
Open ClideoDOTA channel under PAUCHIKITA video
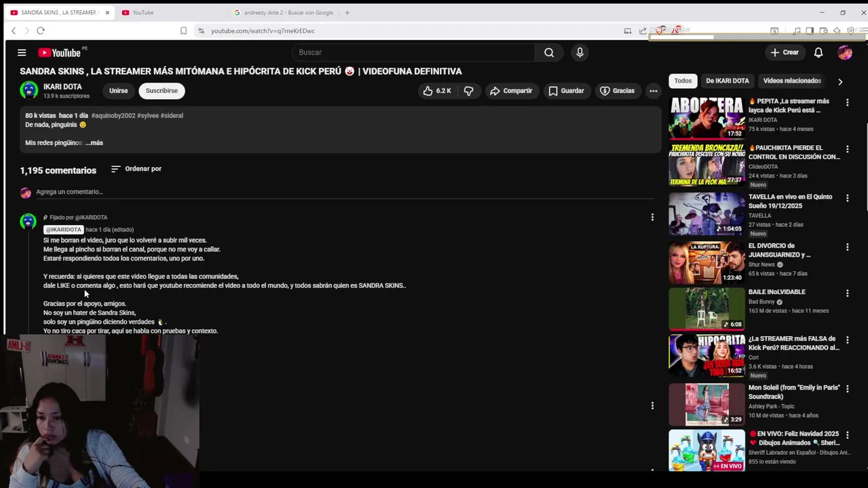tap(763, 167)
